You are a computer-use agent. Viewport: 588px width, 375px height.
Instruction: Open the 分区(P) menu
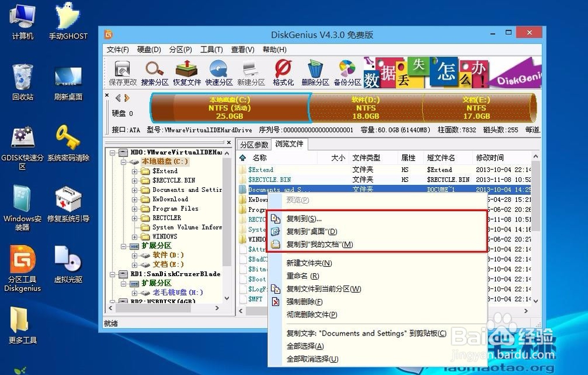[181, 49]
